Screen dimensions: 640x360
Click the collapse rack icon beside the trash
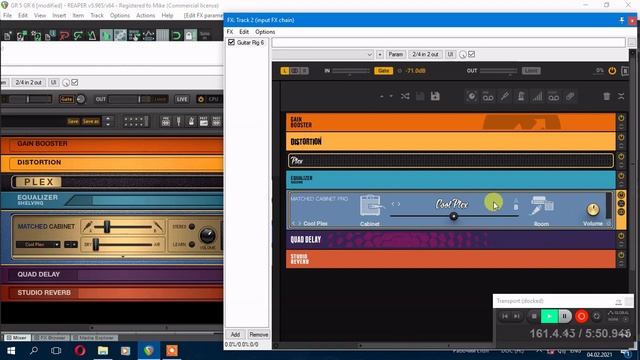tap(621, 96)
